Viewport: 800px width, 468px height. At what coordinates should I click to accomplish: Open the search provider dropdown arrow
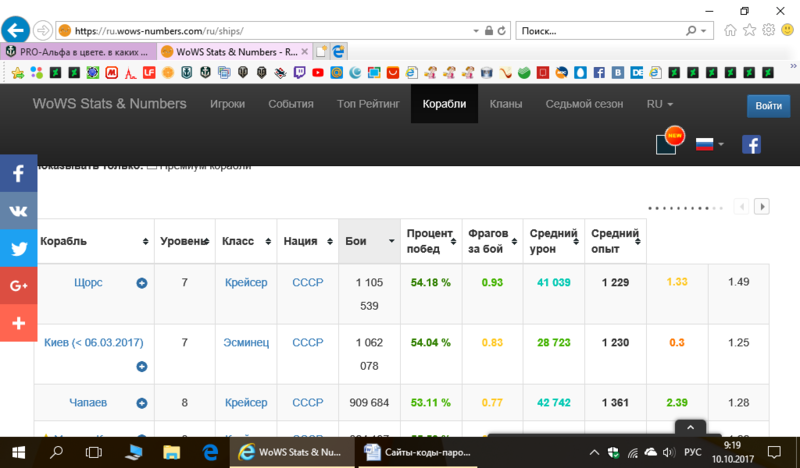point(704,31)
